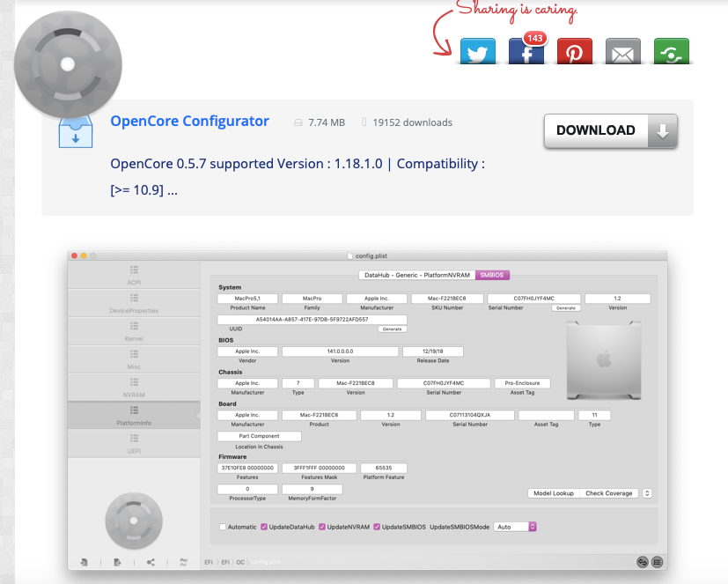Open the DeviceProperties sidebar section

[134, 303]
